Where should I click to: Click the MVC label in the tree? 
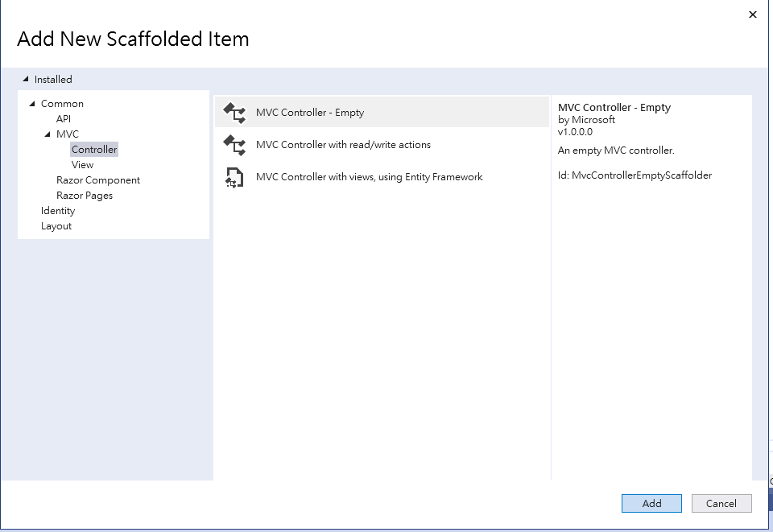pyautogui.click(x=68, y=134)
